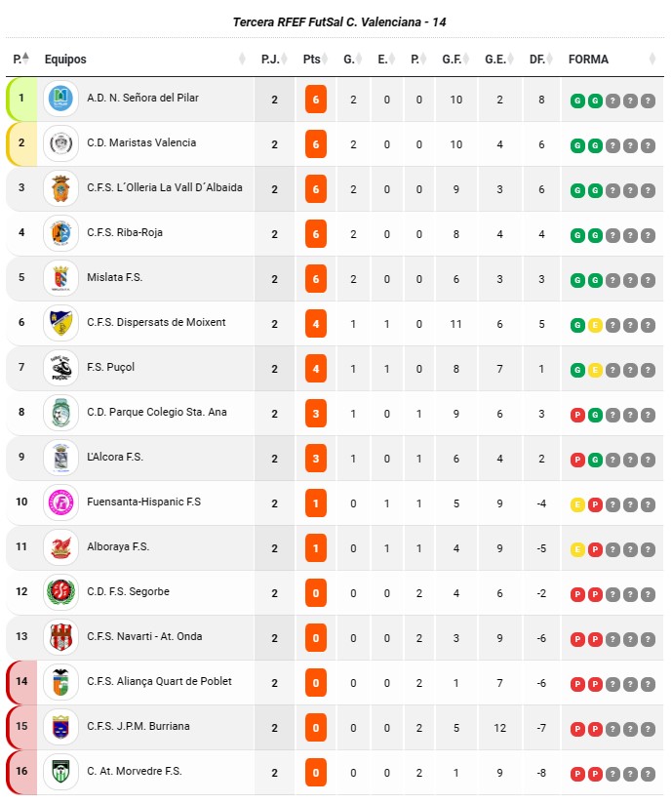The width and height of the screenshot is (672, 804).
Task: Click the pink Fuensanta-Hispanic F.S logo
Action: tap(60, 502)
